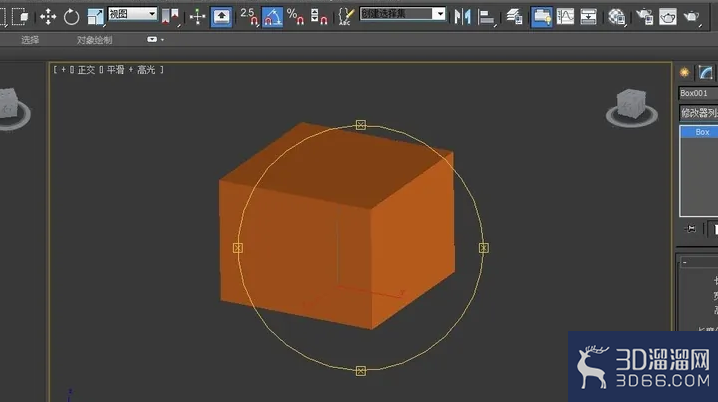
Task: Open Edit Named Selection Sets
Action: click(x=346, y=17)
